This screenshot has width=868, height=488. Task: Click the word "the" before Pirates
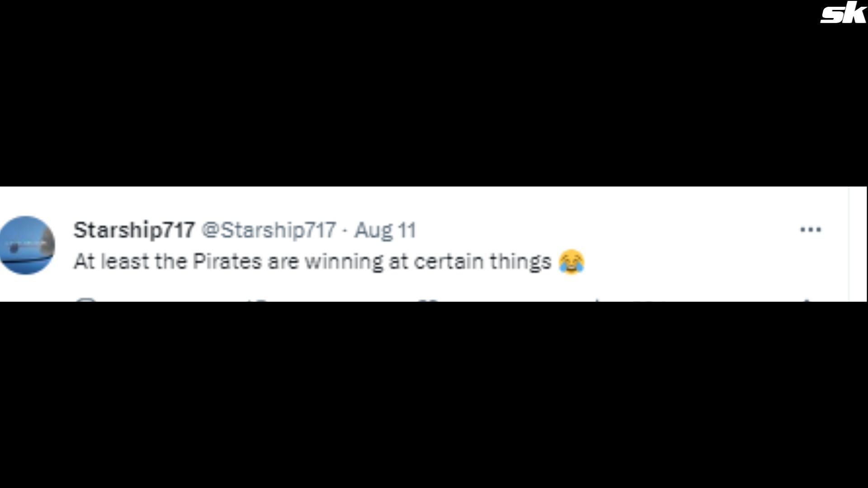pos(170,262)
